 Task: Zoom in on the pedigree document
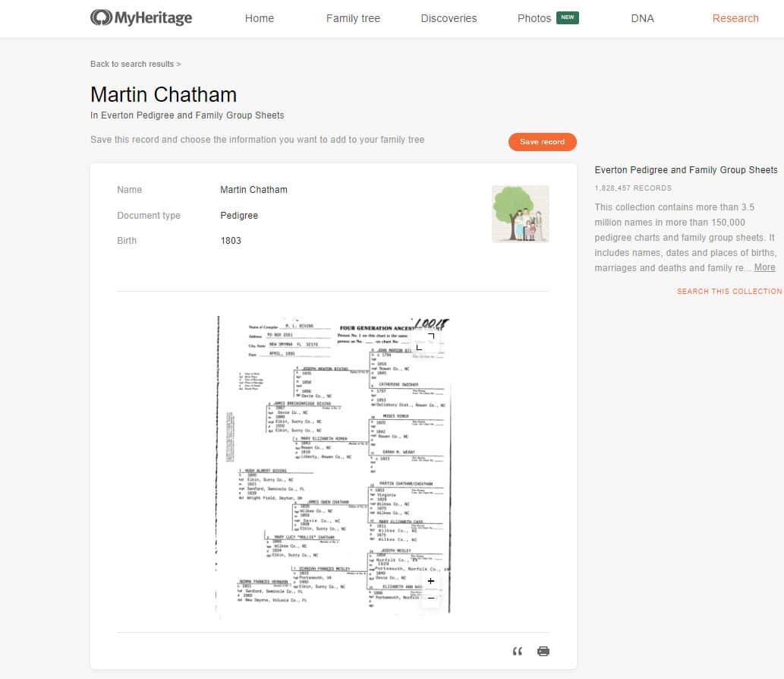(431, 581)
